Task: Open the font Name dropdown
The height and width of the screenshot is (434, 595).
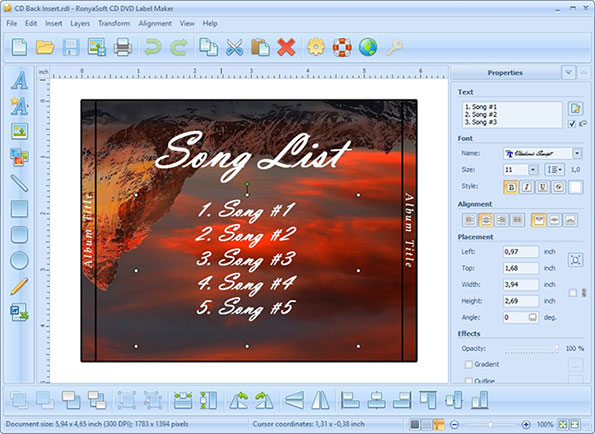Action: (x=577, y=153)
